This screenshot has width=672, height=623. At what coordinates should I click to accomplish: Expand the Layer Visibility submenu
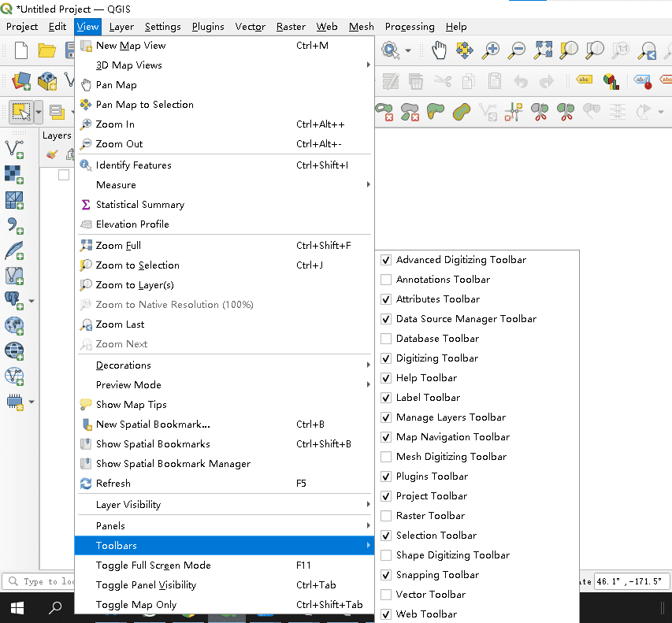click(x=225, y=504)
